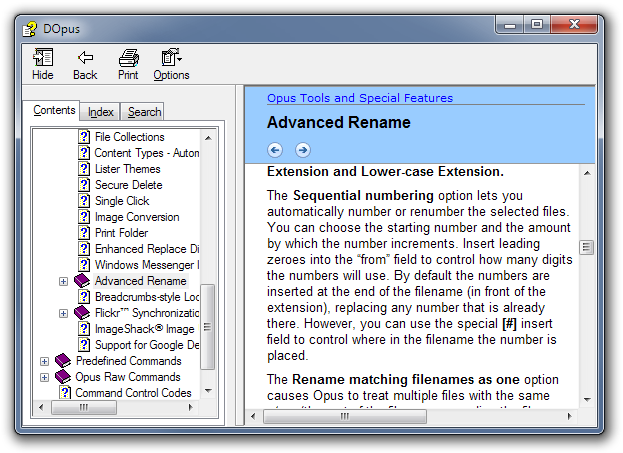Click the Hide toolbar icon
The image size is (623, 453).
click(x=43, y=58)
